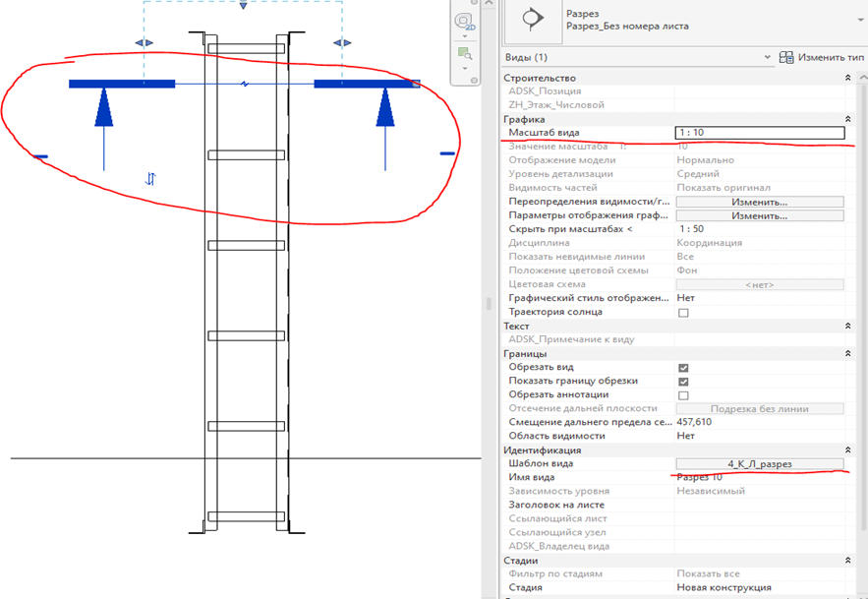Viewport: 868px width, 599px height.
Task: Click the top crop boundary drag control
Action: pos(243,5)
